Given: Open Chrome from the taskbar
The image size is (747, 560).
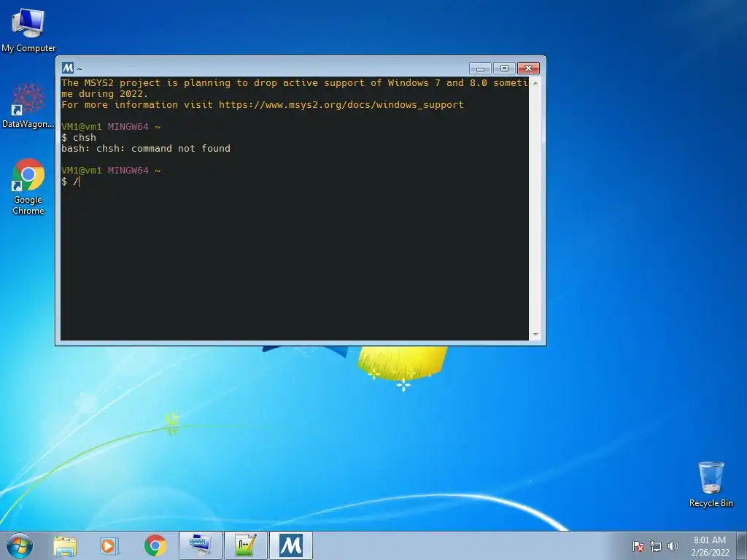Looking at the screenshot, I should click(x=155, y=545).
